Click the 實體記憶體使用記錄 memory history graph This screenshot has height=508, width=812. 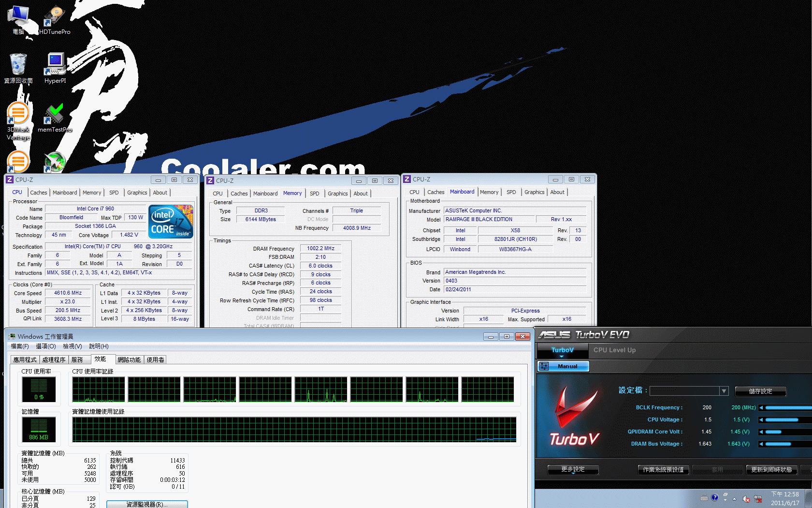294,430
